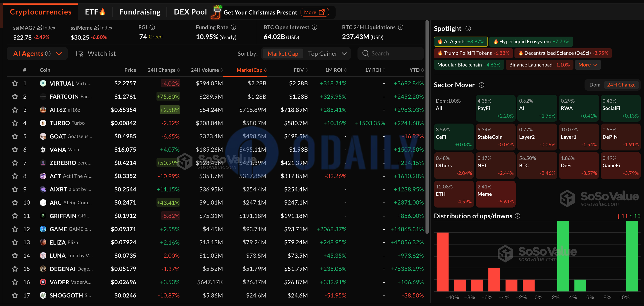Expand the AI Agents category dropdown
The width and height of the screenshot is (644, 306).
59,54
